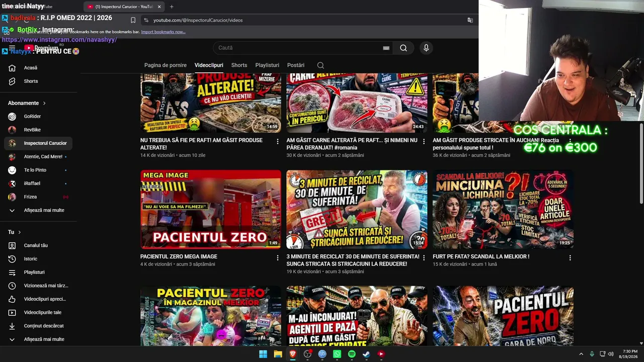Expand the Abonamente section arrow
The image size is (644, 362).
tap(44, 103)
